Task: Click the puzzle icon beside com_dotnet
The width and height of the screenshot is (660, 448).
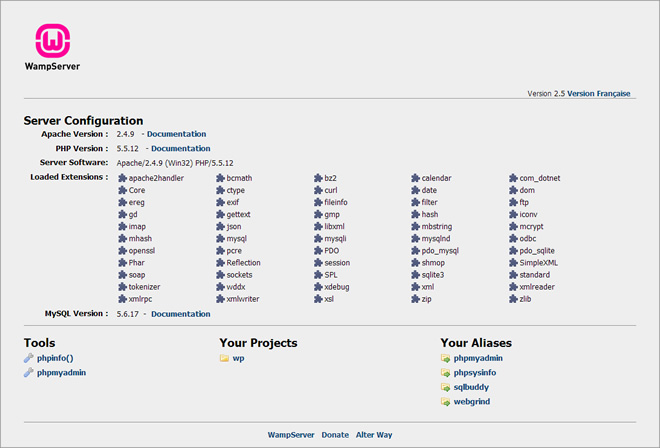Action: click(513, 178)
